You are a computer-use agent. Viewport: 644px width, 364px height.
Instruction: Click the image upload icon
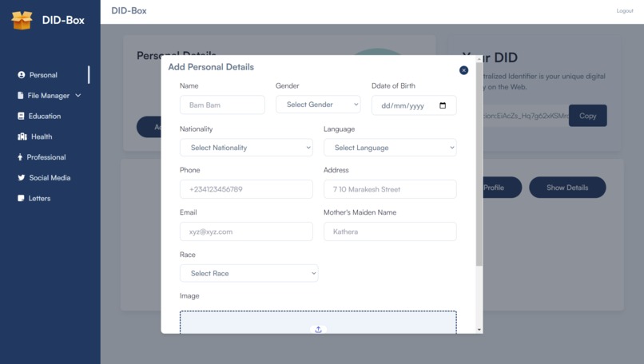click(318, 330)
